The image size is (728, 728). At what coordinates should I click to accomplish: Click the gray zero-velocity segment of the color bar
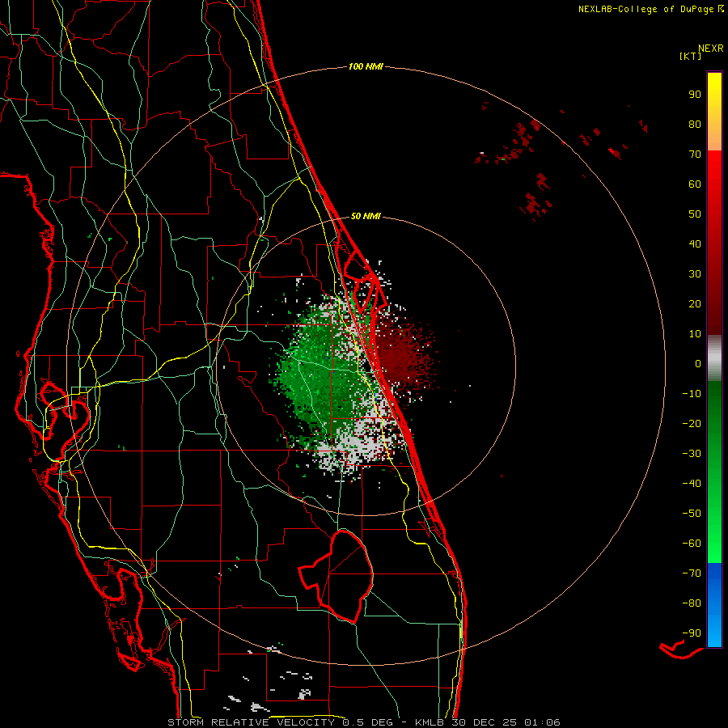[714, 358]
